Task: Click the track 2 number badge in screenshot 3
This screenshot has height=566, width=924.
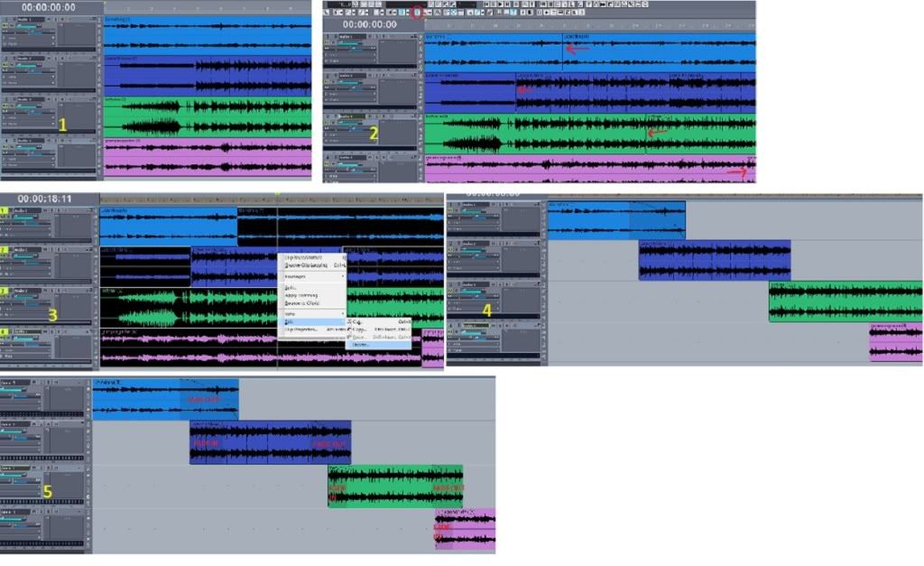Action: tap(5, 250)
